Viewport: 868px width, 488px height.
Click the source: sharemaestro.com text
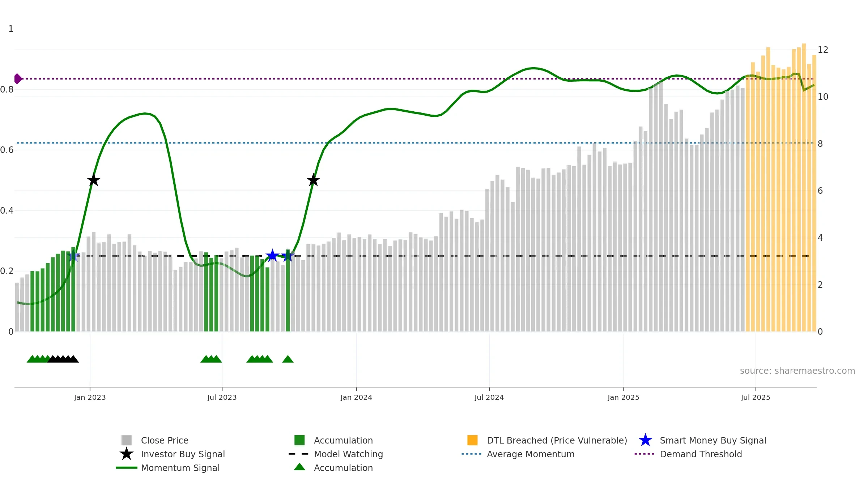[x=797, y=371]
